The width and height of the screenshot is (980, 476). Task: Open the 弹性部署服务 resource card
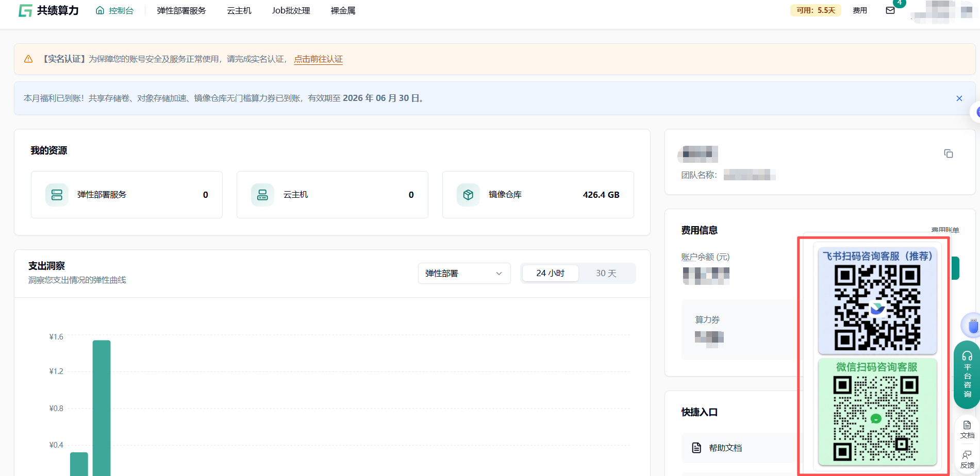(127, 195)
